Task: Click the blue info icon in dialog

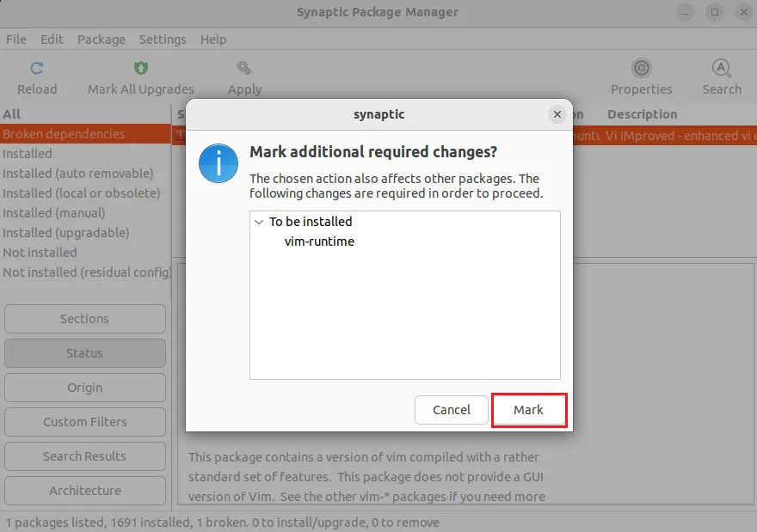Action: click(x=218, y=163)
